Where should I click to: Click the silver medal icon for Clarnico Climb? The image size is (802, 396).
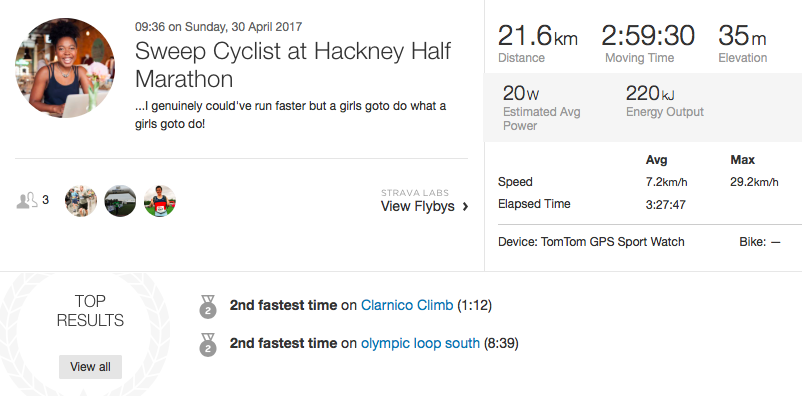pos(208,307)
